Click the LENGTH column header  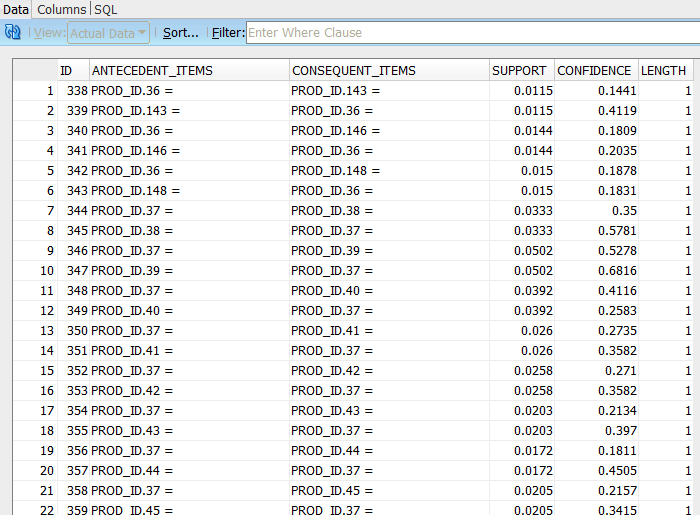click(x=666, y=71)
